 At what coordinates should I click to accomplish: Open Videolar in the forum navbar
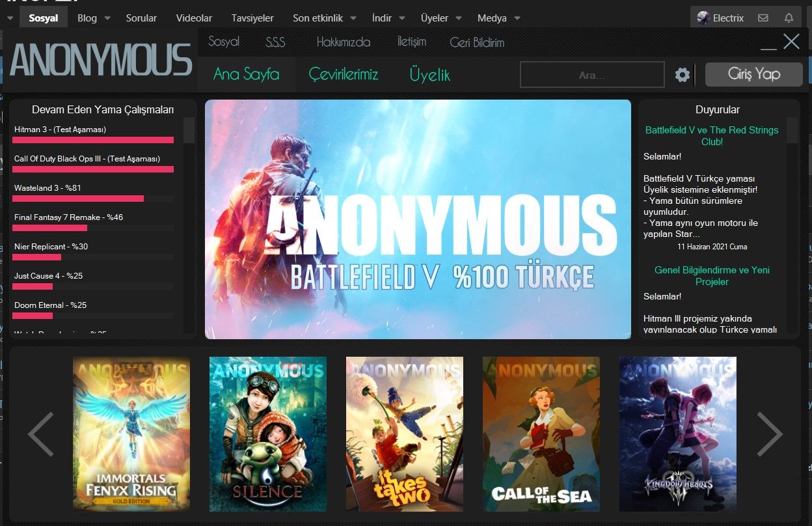coord(194,18)
